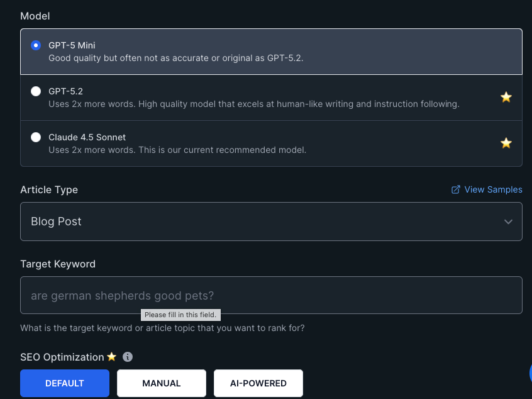The height and width of the screenshot is (399, 532).
Task: Click the Target Keyword label
Action: pos(58,264)
